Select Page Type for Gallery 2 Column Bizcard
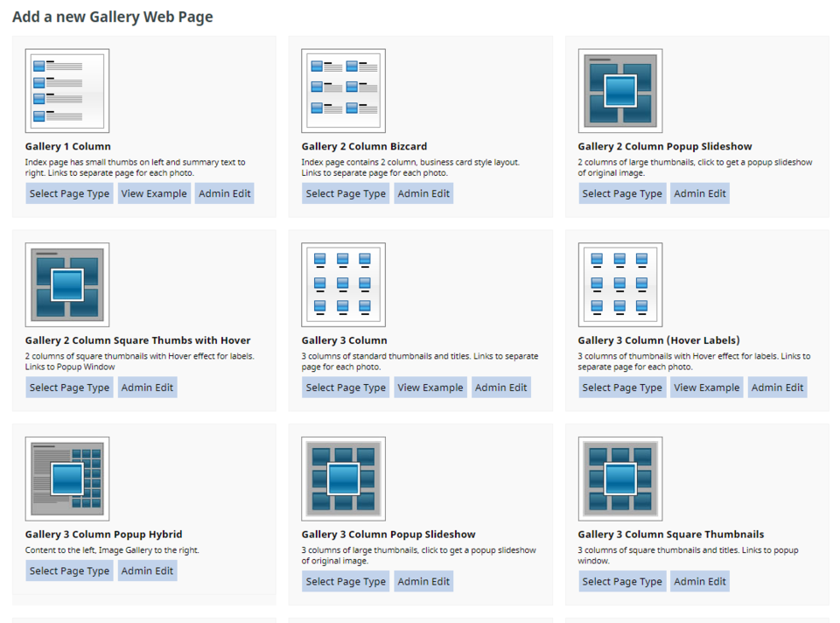Viewport: 840px width, 623px height. click(346, 193)
